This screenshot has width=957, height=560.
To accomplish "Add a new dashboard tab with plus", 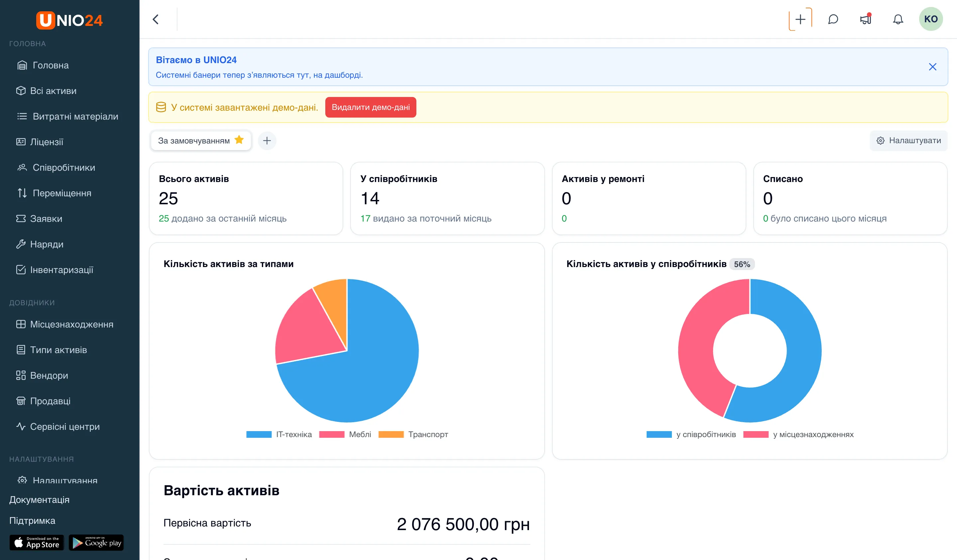I will [267, 141].
